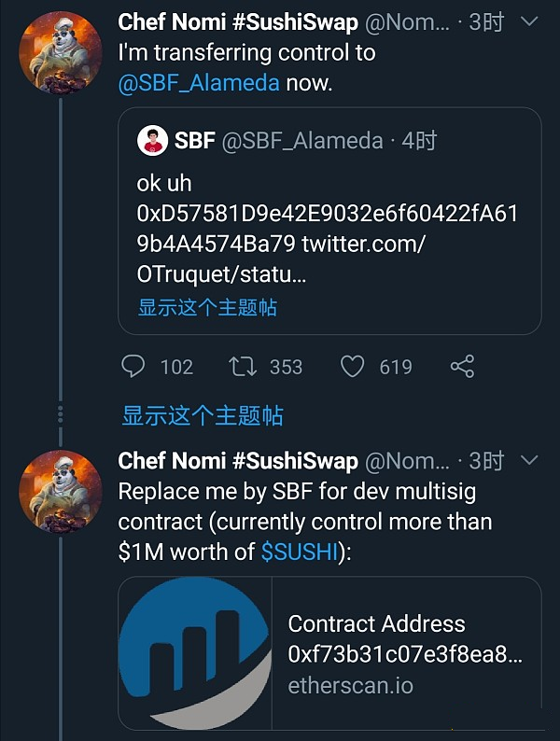Click the $SUSHI cashtag link
Viewport: 560px width, 741px height.
[300, 552]
